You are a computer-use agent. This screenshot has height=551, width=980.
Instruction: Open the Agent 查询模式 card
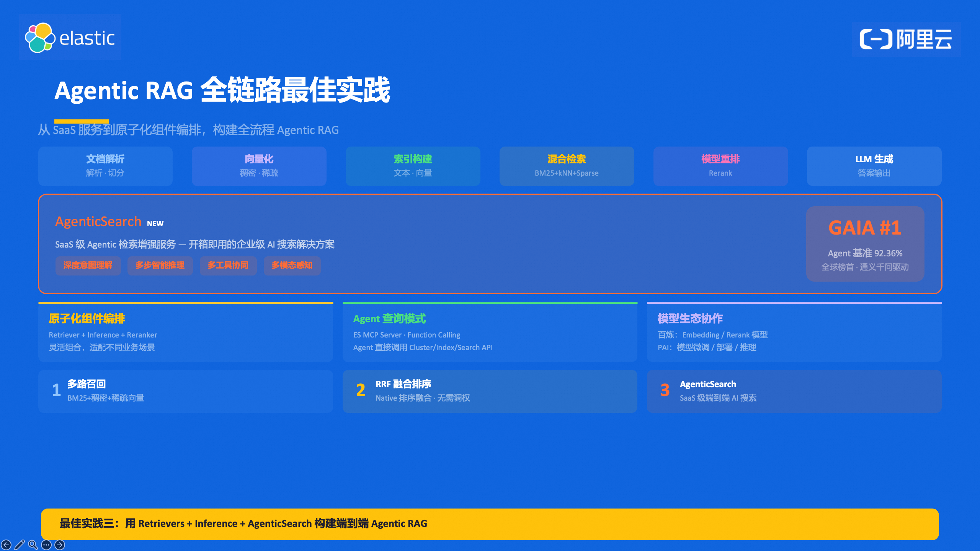(490, 332)
